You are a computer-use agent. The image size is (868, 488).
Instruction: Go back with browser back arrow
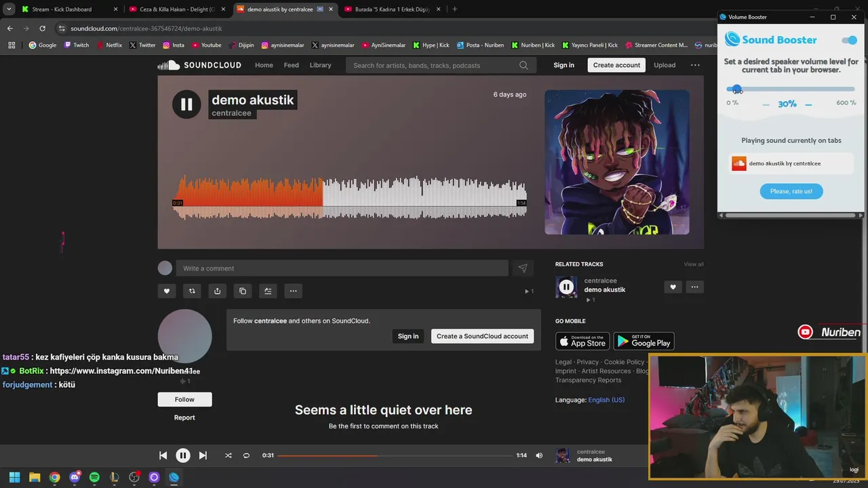9,28
